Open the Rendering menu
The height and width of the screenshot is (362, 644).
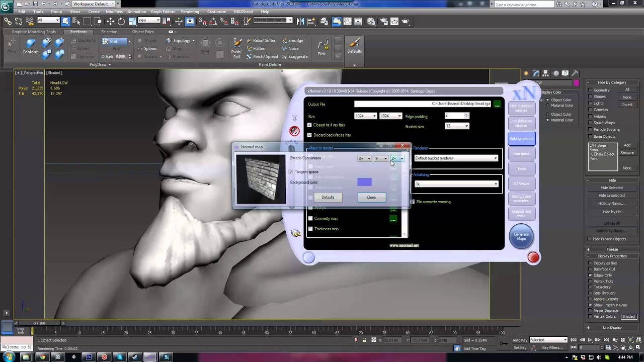tap(190, 12)
